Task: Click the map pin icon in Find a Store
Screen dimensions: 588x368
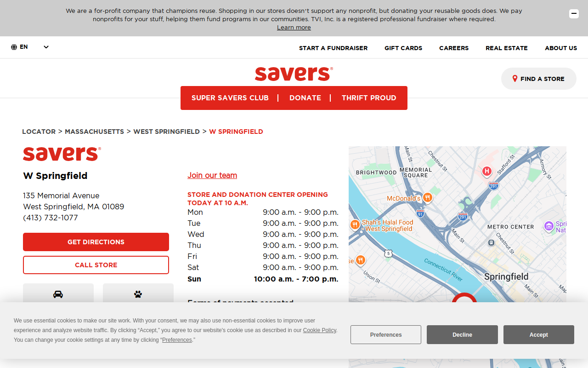Action: tap(515, 79)
